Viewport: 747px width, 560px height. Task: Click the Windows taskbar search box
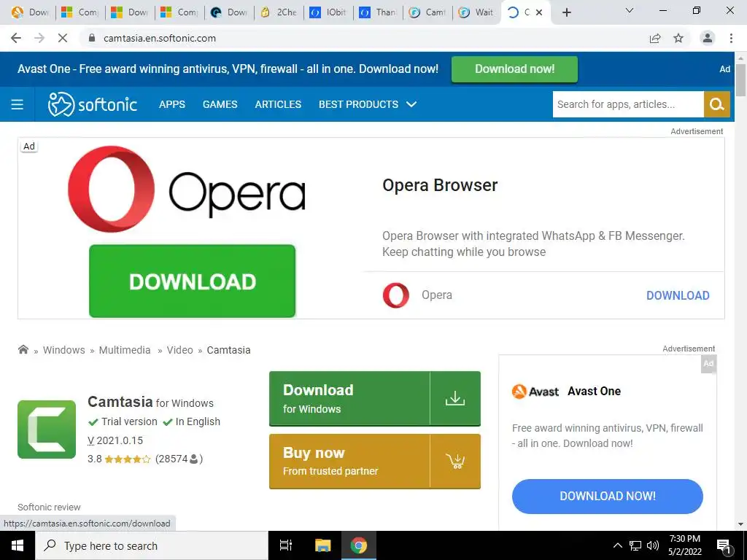(152, 545)
